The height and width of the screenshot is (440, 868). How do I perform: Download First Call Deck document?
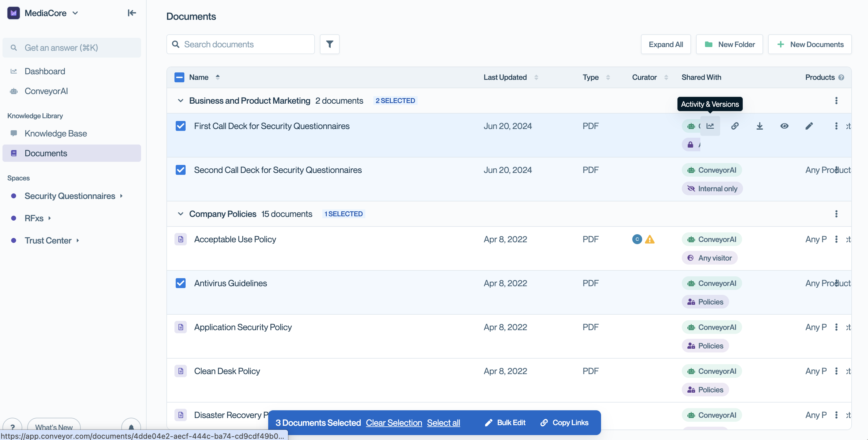click(x=759, y=126)
